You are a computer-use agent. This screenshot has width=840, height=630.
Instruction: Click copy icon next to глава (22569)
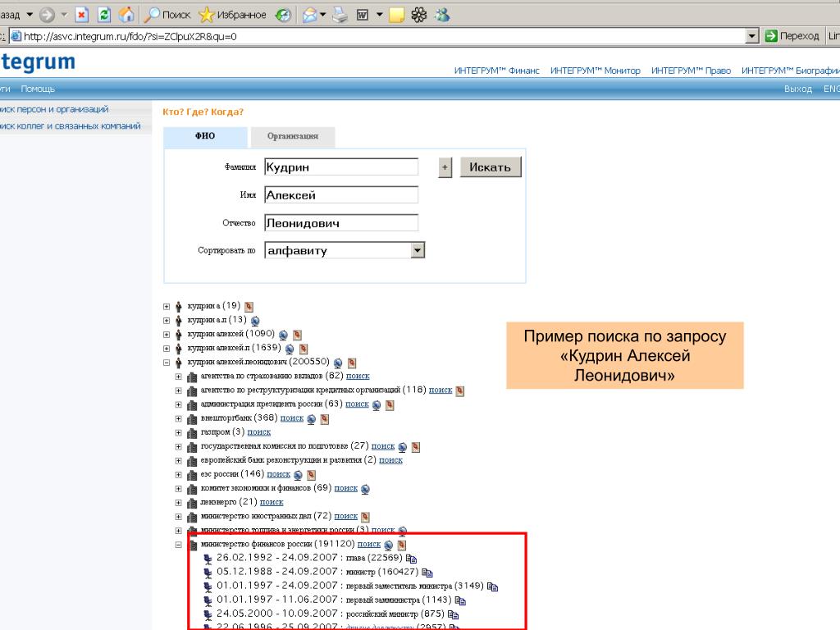(411, 559)
